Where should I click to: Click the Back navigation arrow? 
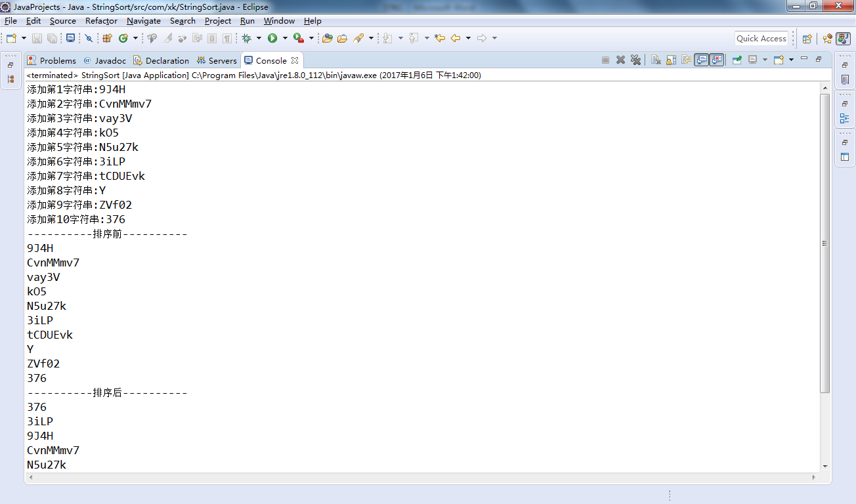[456, 38]
